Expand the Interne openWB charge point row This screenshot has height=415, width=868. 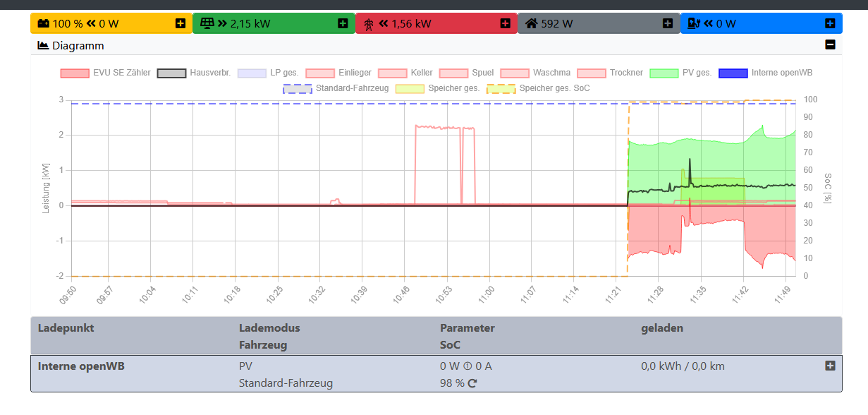830,366
